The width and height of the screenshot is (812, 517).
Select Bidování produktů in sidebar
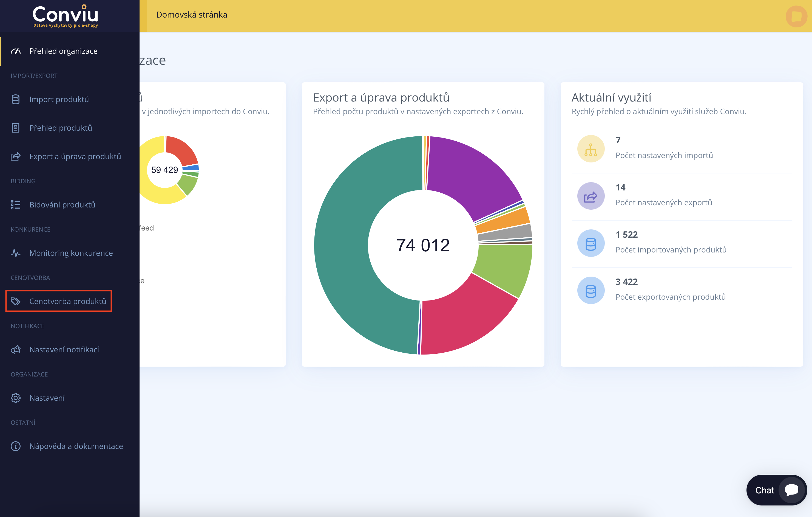point(62,205)
